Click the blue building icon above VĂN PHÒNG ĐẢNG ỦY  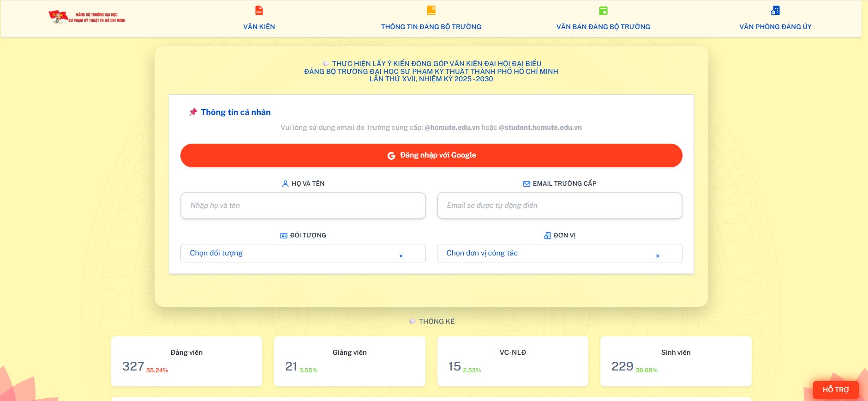point(775,10)
